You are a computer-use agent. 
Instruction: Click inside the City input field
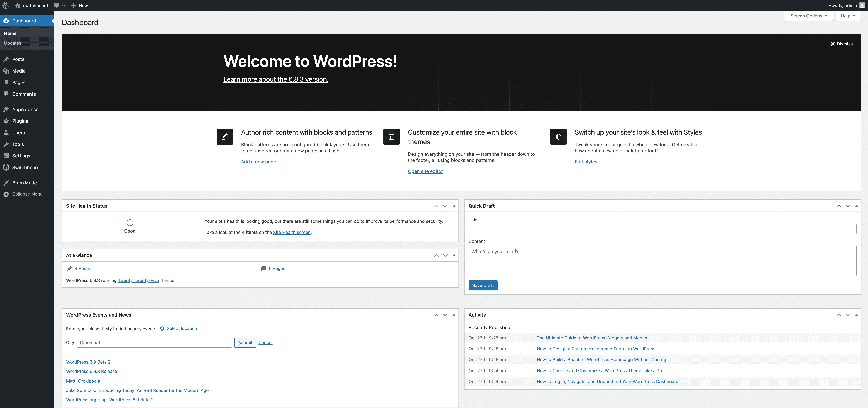(x=154, y=342)
